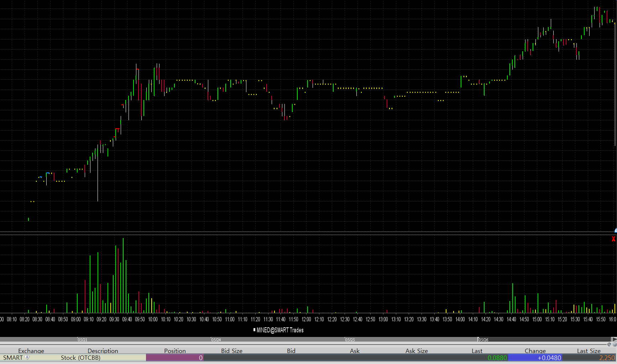Close the volume panel with red X
This screenshot has height=364, width=617.
613,239
